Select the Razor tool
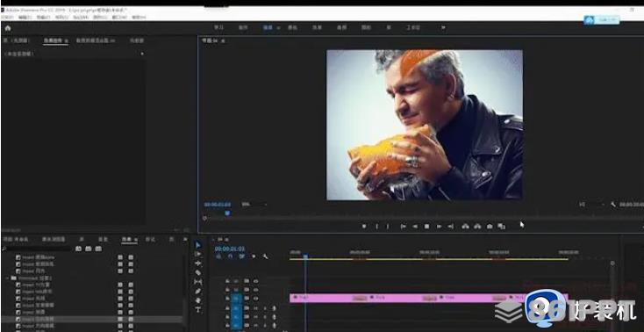 [198, 272]
